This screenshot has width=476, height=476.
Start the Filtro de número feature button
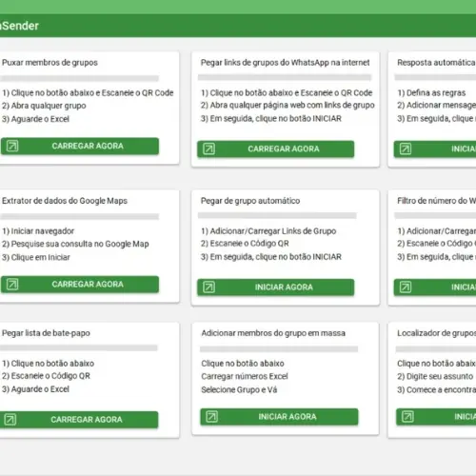tap(435, 288)
